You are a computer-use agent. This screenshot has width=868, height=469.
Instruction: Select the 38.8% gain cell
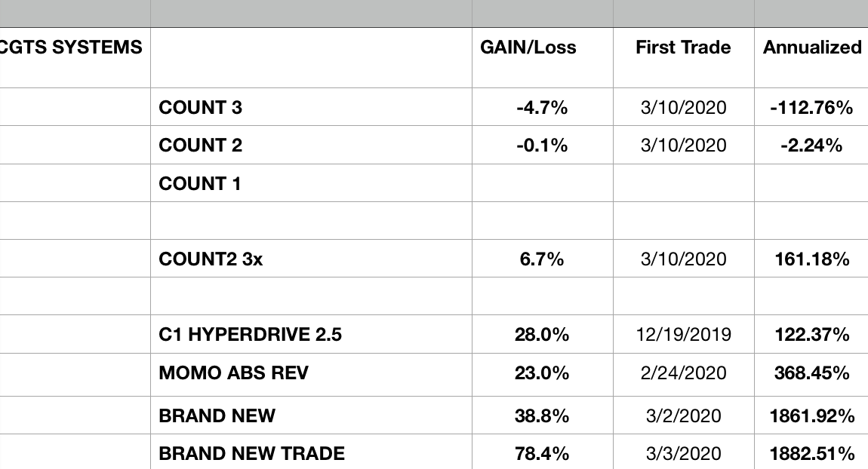click(542, 415)
